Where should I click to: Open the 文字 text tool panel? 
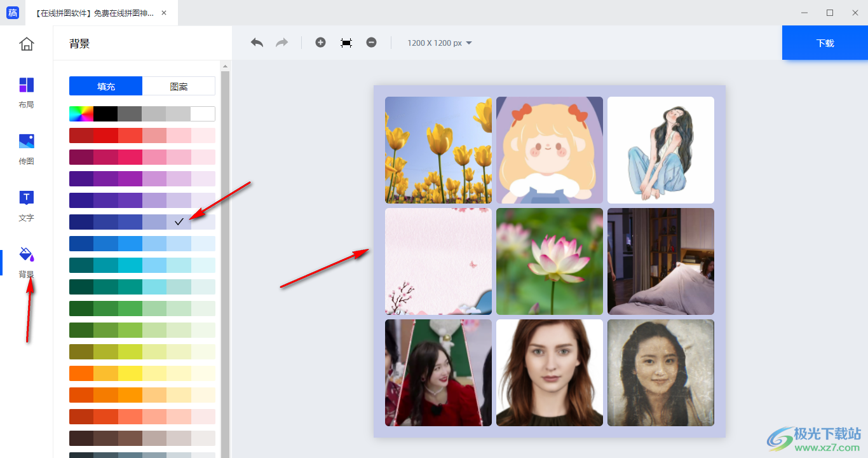click(26, 206)
